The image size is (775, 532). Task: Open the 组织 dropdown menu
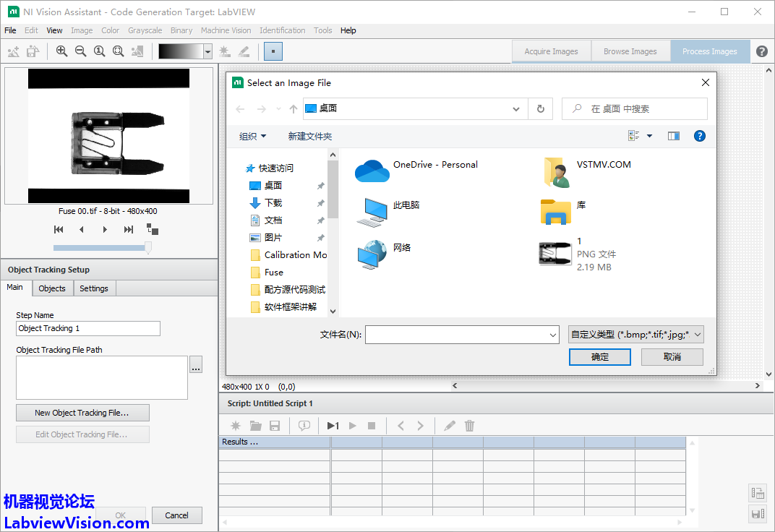pyautogui.click(x=252, y=136)
